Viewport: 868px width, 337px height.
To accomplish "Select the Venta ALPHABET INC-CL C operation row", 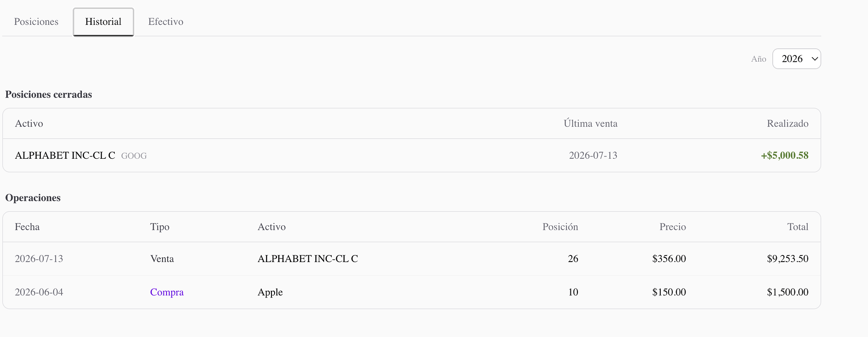I will pyautogui.click(x=411, y=259).
